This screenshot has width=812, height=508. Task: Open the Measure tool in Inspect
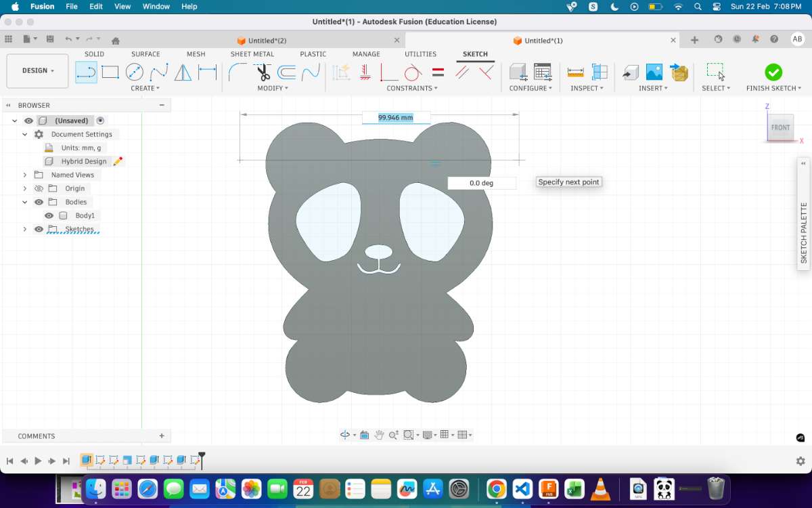tap(575, 72)
